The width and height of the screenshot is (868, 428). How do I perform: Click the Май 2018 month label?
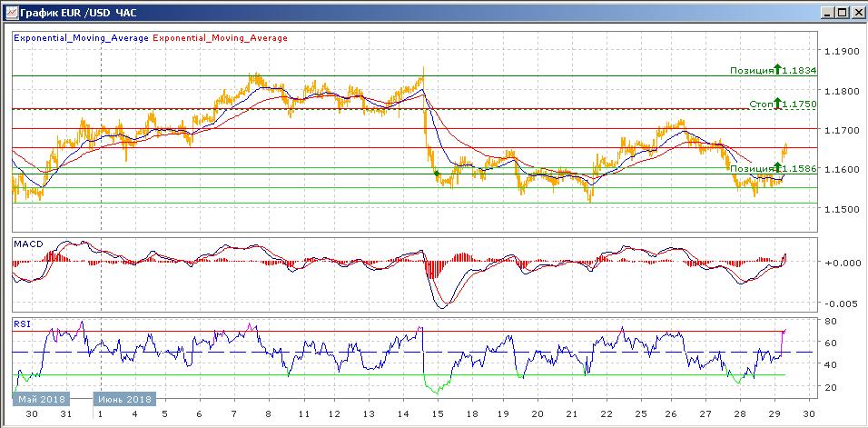pos(41,399)
